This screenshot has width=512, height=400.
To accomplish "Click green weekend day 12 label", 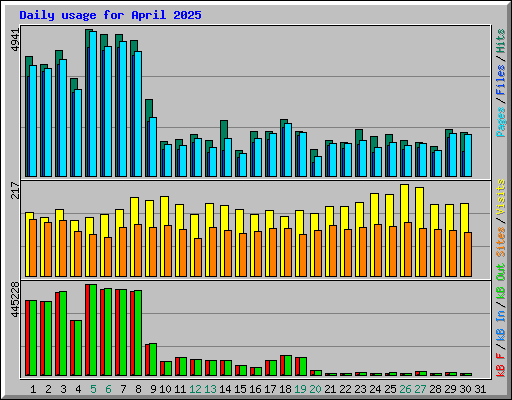I will (x=195, y=389).
